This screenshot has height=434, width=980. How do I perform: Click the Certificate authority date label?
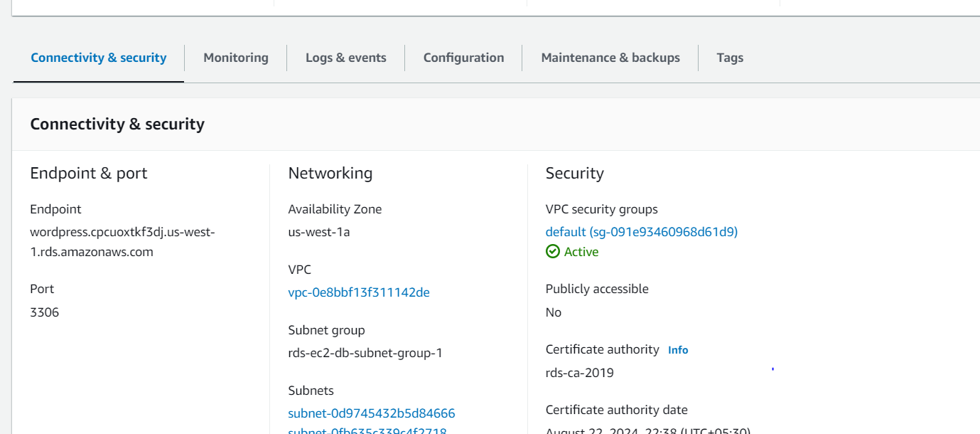[x=617, y=410]
